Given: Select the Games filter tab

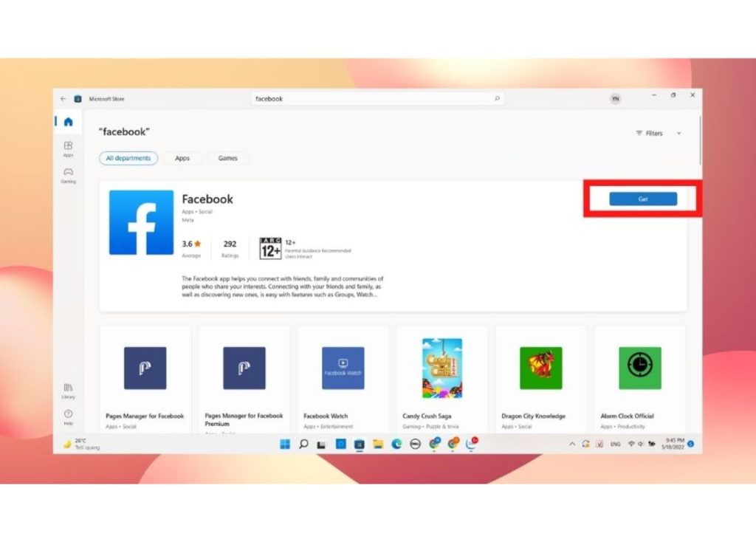Looking at the screenshot, I should [x=227, y=158].
